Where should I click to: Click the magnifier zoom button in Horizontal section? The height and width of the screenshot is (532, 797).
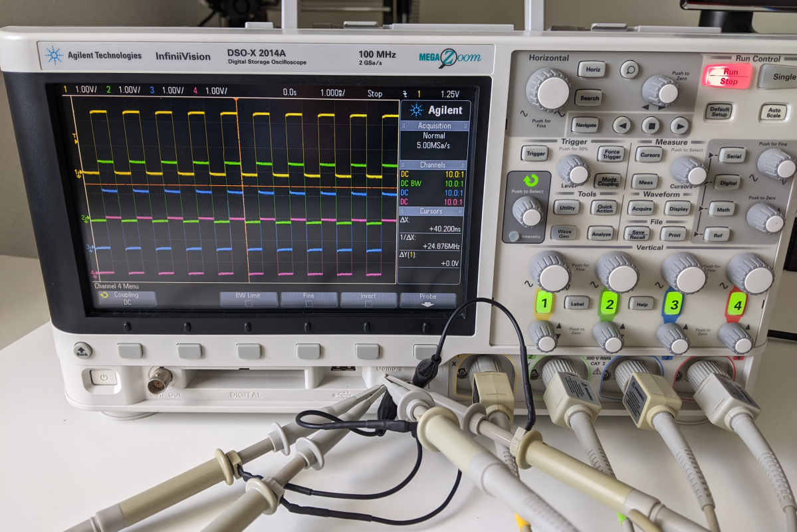(x=629, y=69)
